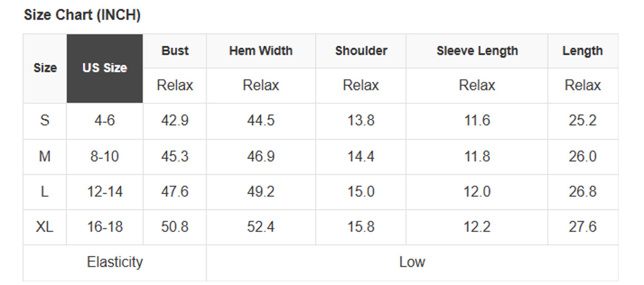Select hem width value '49.2'
Screen dimensions: 644x285
(x=261, y=192)
